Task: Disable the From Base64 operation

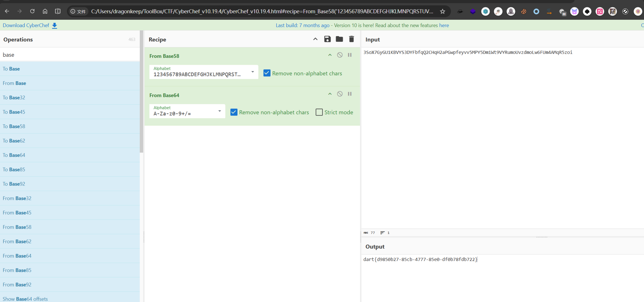Action: (340, 94)
